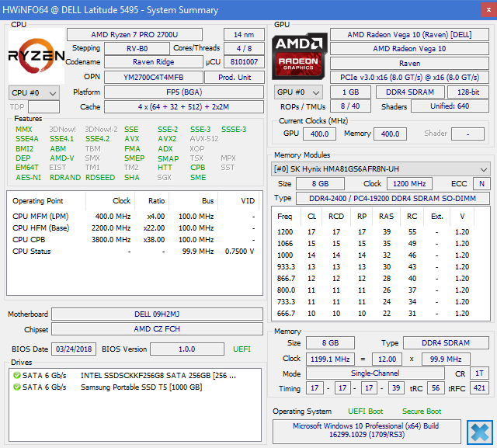The height and width of the screenshot is (448, 497).
Task: Click the GPU memory size 1 GB field
Action: (x=350, y=92)
